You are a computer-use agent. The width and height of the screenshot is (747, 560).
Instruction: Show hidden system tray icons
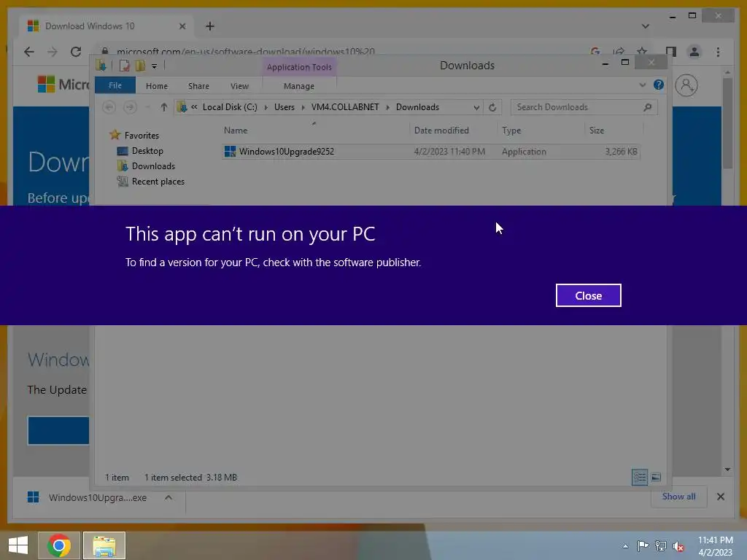(625, 546)
